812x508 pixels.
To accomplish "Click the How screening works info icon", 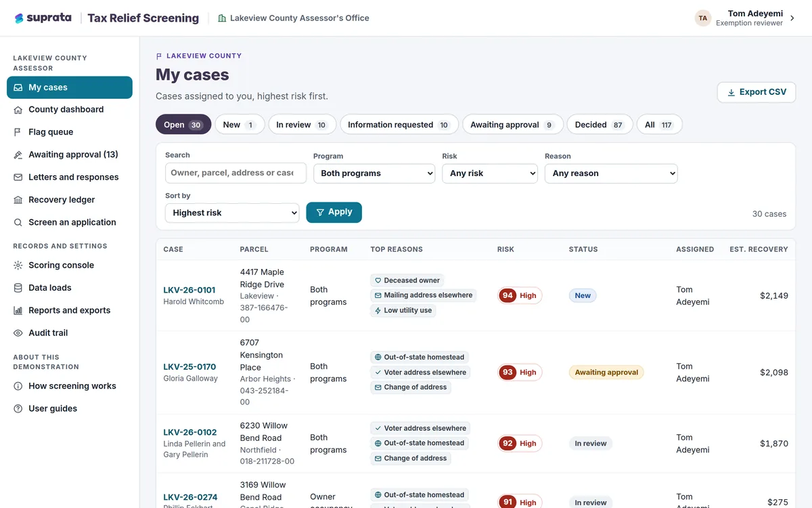I will coord(18,386).
